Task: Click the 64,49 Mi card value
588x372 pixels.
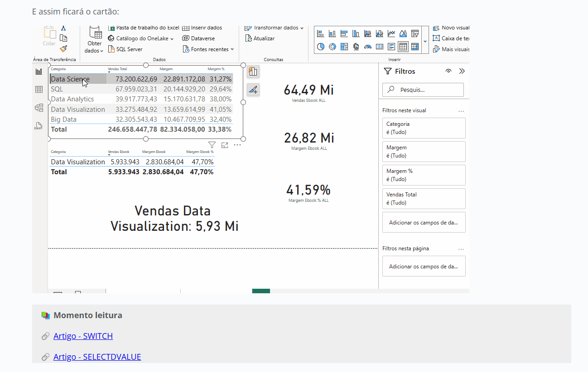Action: [308, 90]
